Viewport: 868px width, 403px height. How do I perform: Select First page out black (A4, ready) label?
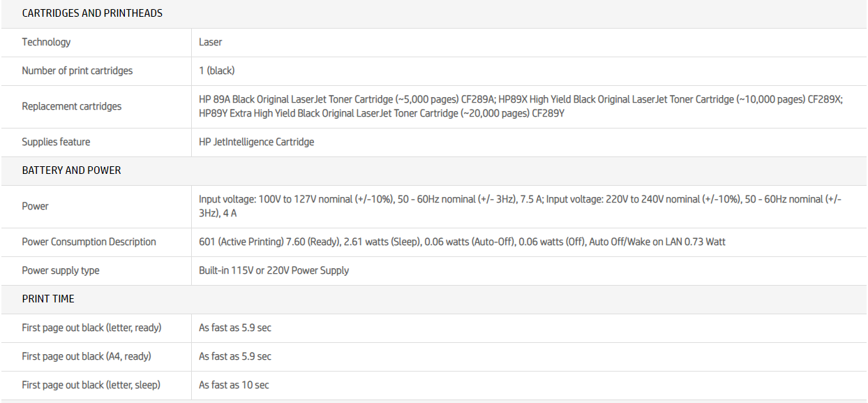87,356
